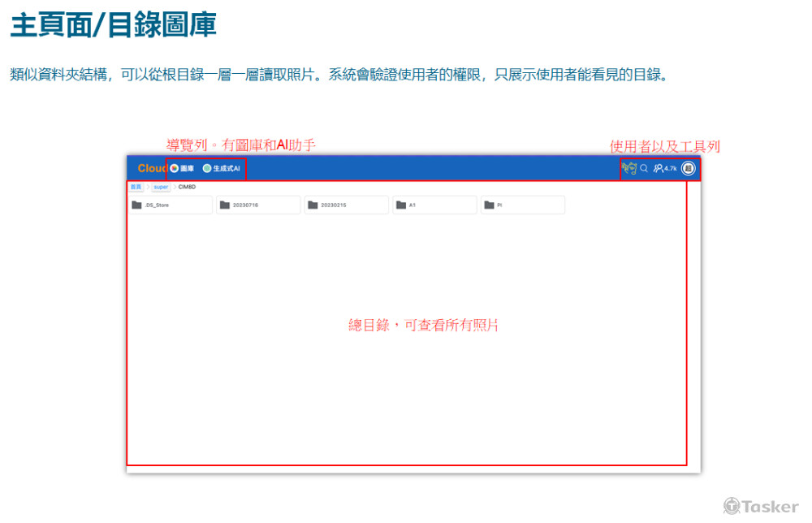The width and height of the screenshot is (812, 523).
Task: Click chevron between 首頁 and super
Action: 148,187
